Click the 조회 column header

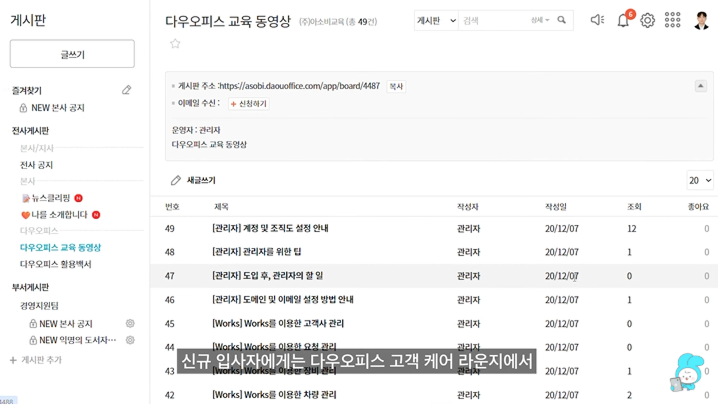[634, 207]
